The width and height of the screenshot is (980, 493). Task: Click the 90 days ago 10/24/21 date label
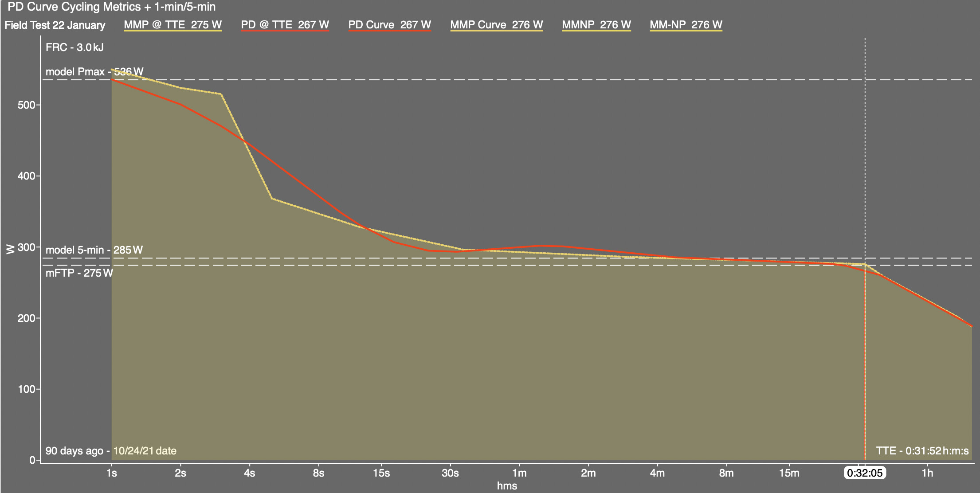[x=111, y=451]
